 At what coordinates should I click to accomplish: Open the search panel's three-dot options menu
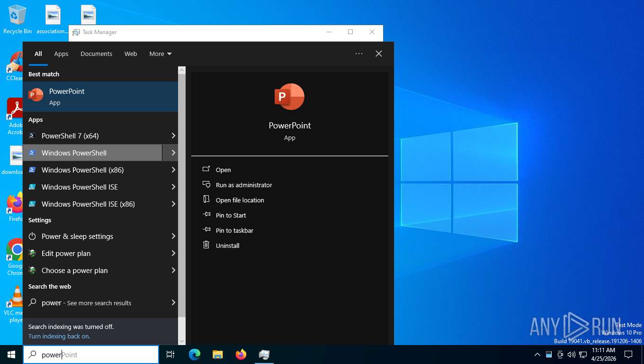pos(359,54)
